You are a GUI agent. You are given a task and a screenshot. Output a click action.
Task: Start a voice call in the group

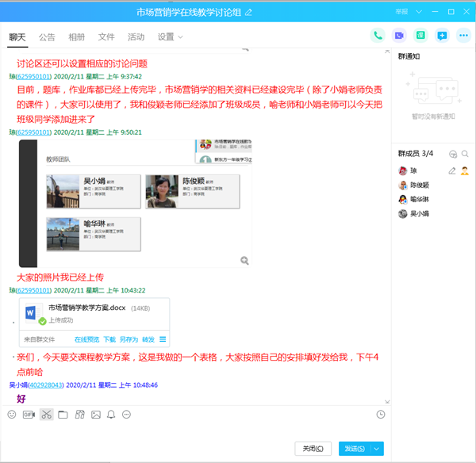click(378, 36)
